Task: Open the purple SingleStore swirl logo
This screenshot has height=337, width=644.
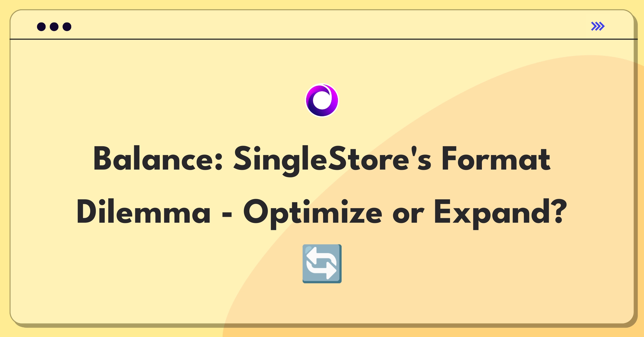Action: coord(322,100)
